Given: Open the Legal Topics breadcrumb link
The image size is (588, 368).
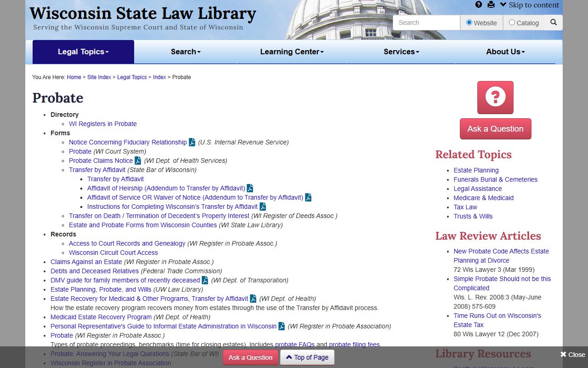Looking at the screenshot, I should 132,77.
